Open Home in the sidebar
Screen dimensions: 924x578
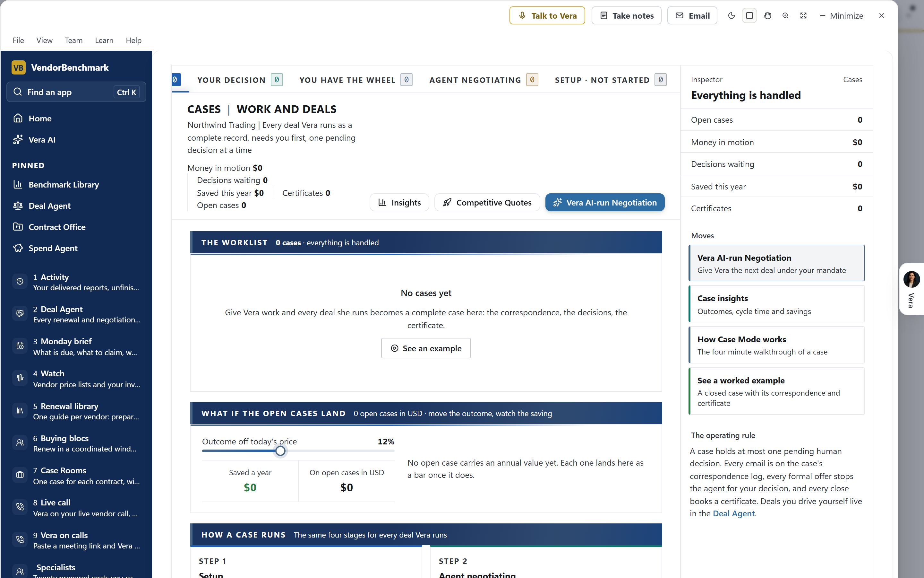76,118
